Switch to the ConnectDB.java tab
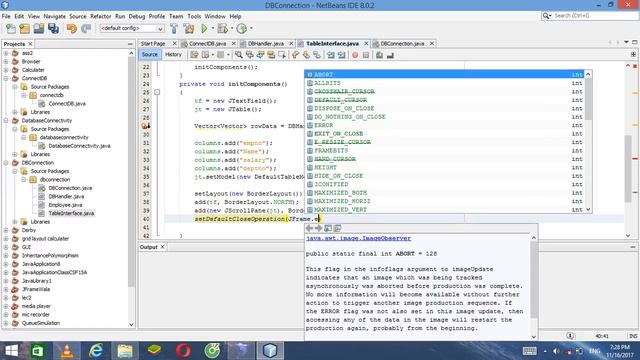The image size is (640, 360). [x=207, y=44]
